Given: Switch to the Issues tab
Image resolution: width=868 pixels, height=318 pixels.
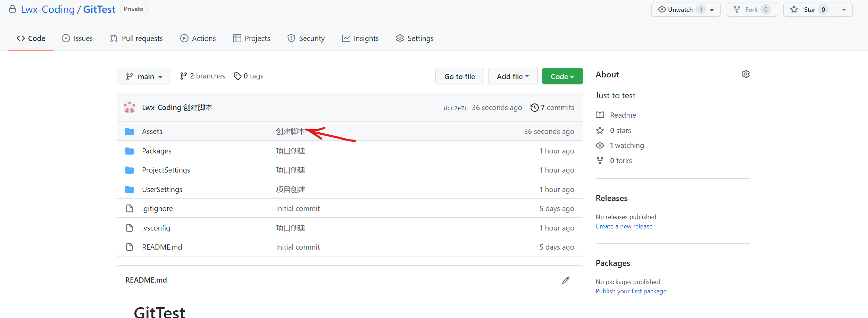Looking at the screenshot, I should (77, 38).
